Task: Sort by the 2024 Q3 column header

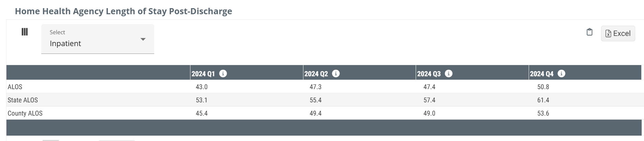Action: click(x=429, y=74)
